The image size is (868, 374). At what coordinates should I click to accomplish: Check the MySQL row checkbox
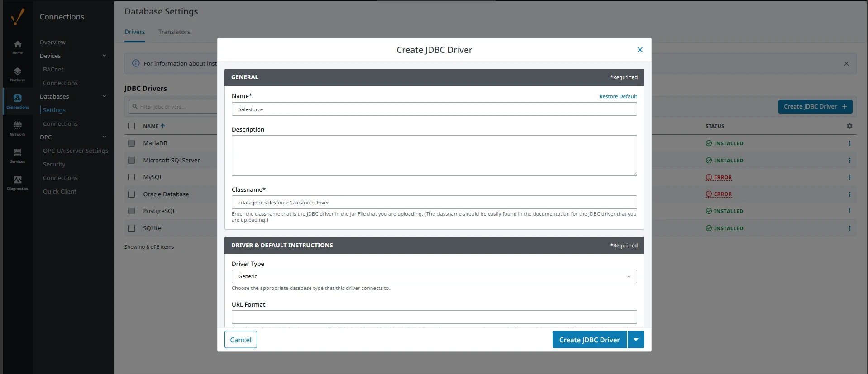point(132,177)
